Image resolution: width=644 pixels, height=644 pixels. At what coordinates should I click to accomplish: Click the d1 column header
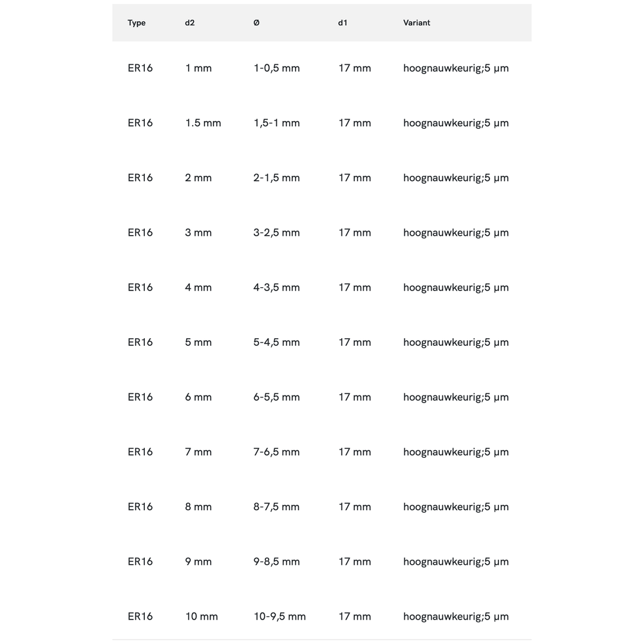(x=343, y=23)
